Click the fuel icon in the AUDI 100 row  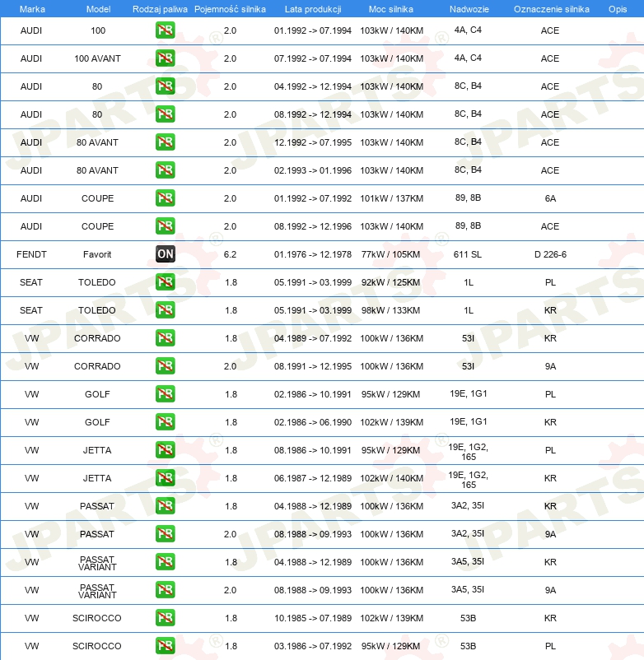(x=165, y=30)
